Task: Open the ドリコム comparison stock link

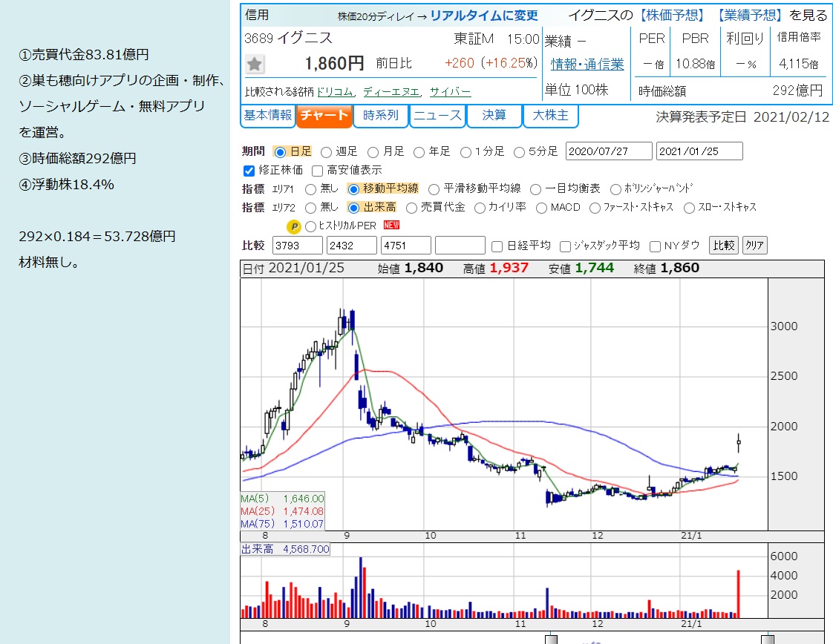Action: click(x=335, y=92)
